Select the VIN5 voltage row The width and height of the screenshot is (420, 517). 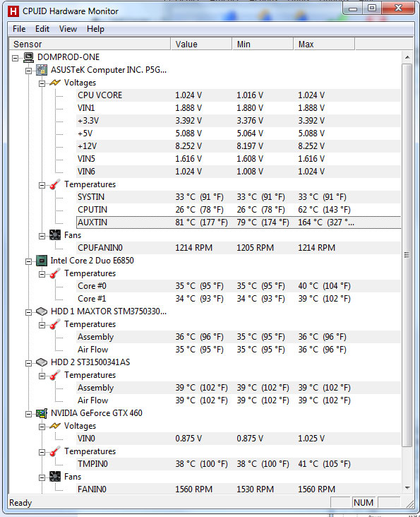coord(238,159)
